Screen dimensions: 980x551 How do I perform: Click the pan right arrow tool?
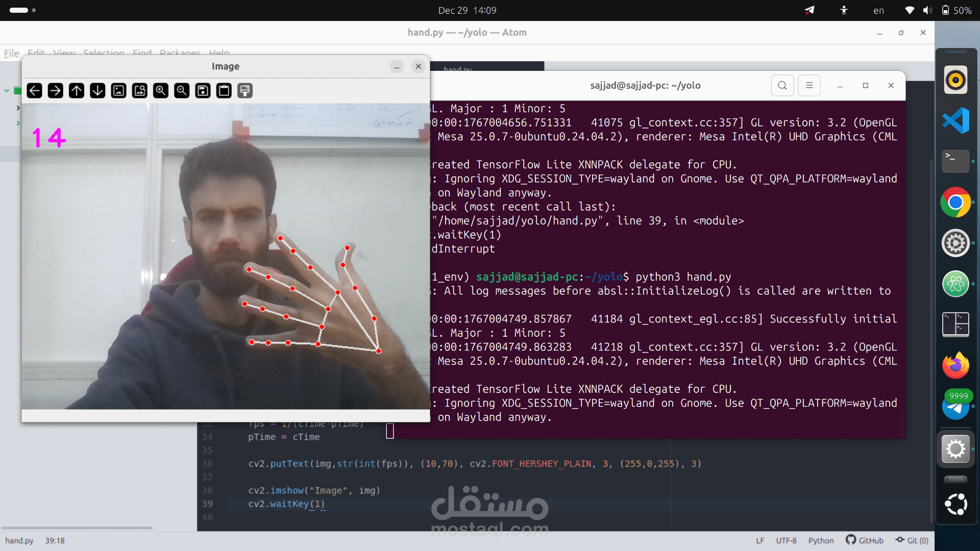[x=56, y=91]
